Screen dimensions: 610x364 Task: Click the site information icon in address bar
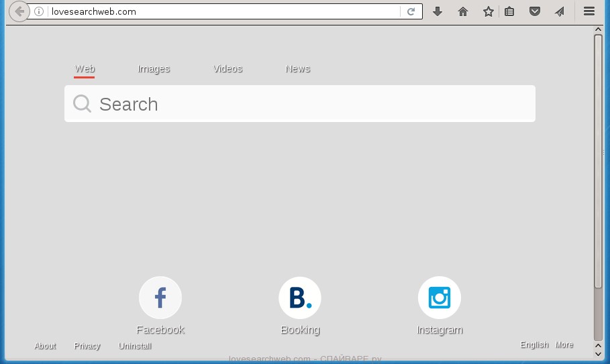point(39,11)
